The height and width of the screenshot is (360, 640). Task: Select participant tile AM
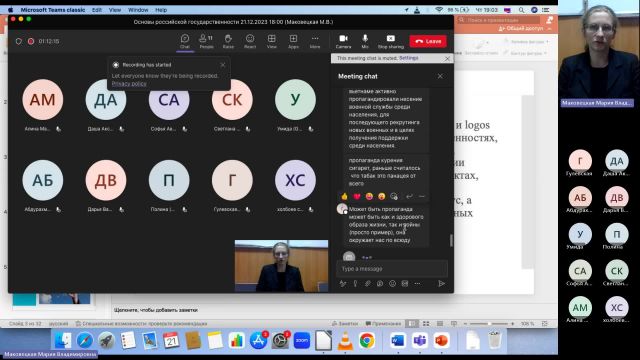(42, 100)
